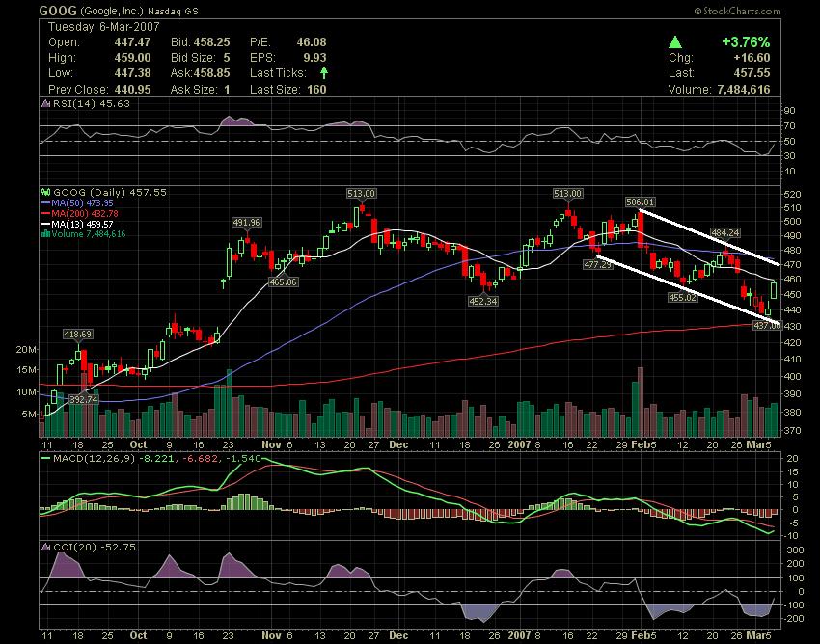Click the MACD(12,26,9) indicator label
Screen dimensions: 820x644
pyautogui.click(x=95, y=459)
